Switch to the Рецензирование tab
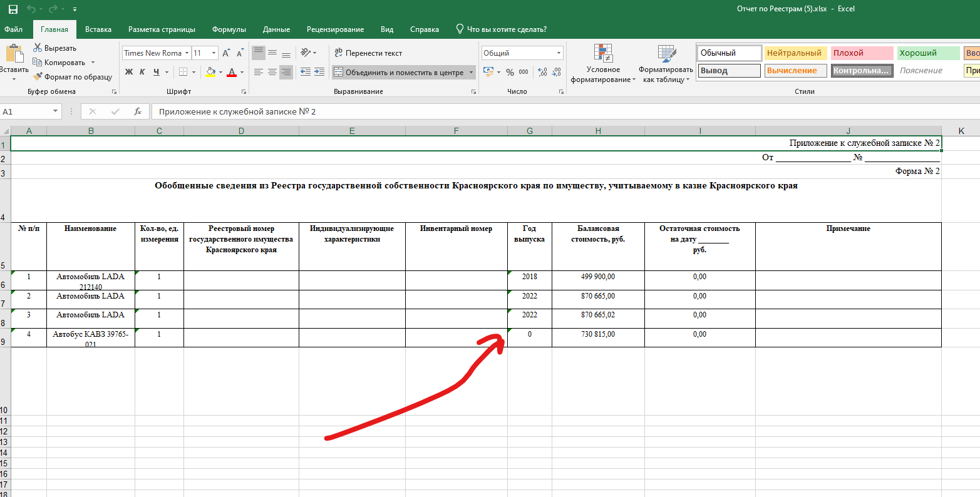 point(335,29)
